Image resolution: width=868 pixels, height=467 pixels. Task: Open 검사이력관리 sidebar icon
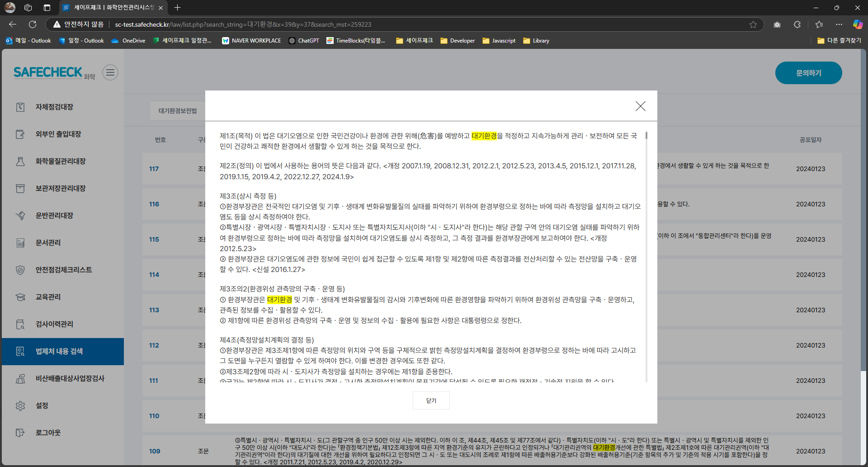(x=20, y=324)
